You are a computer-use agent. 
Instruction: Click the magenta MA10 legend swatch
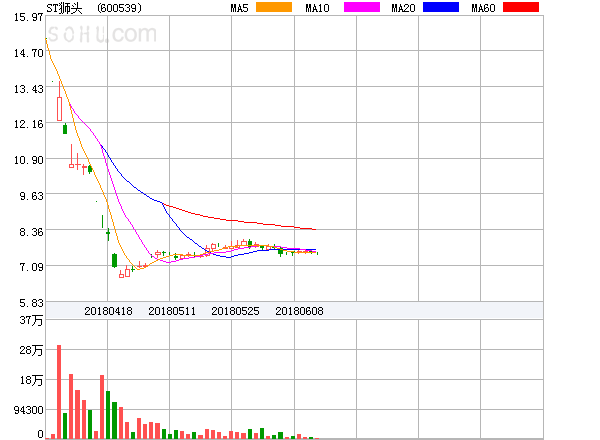pyautogui.click(x=362, y=7)
